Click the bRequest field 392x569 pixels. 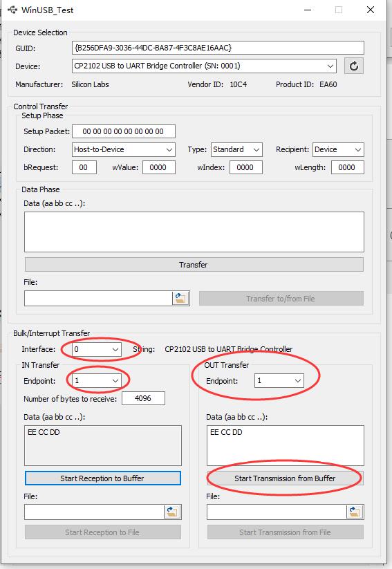[84, 167]
